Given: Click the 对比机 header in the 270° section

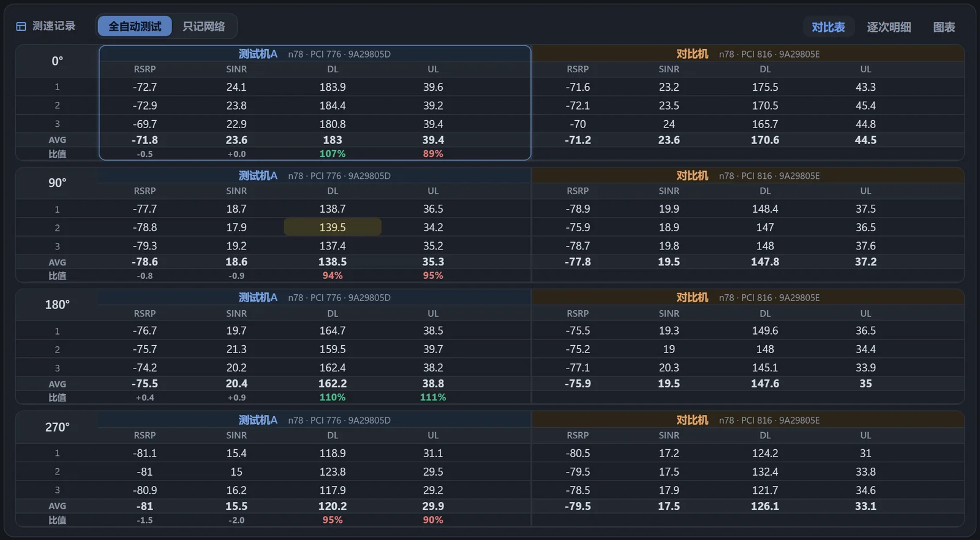Looking at the screenshot, I should coord(692,420).
